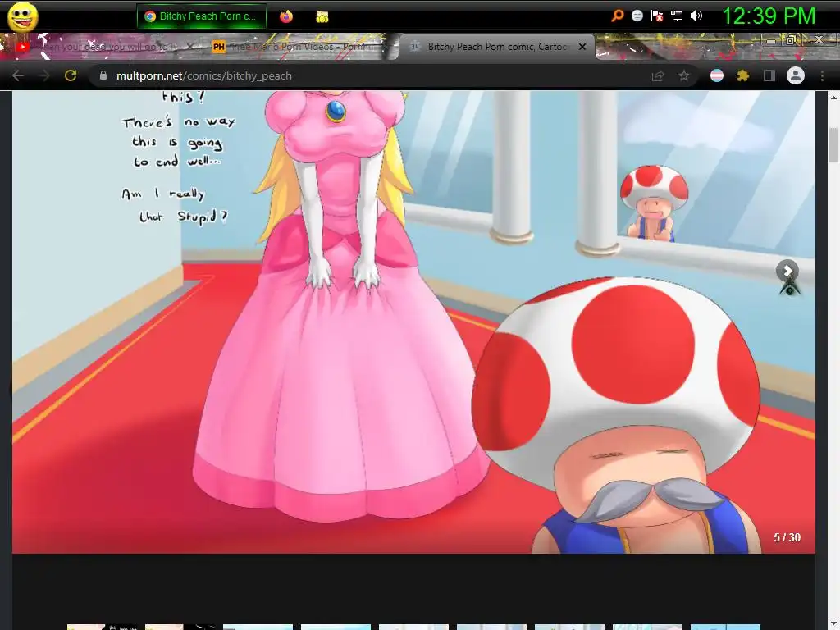This screenshot has height=630, width=840.
Task: Select the Chrome window taskbar button
Action: click(202, 16)
